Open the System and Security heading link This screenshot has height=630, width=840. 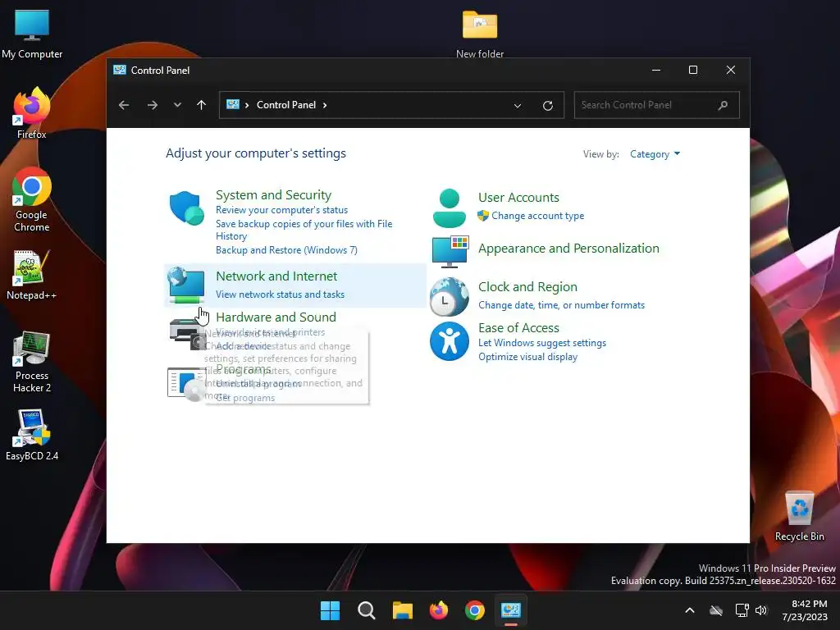coord(273,195)
